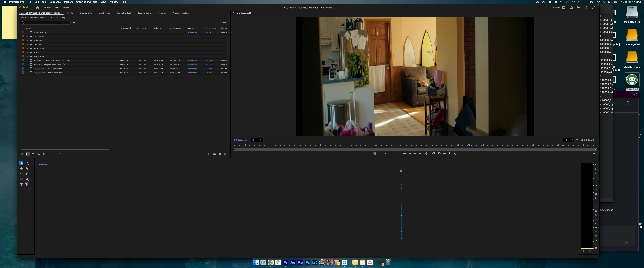Image resolution: width=644 pixels, height=268 pixels.
Task: Step forward one frame
Action: pyautogui.click(x=420, y=154)
